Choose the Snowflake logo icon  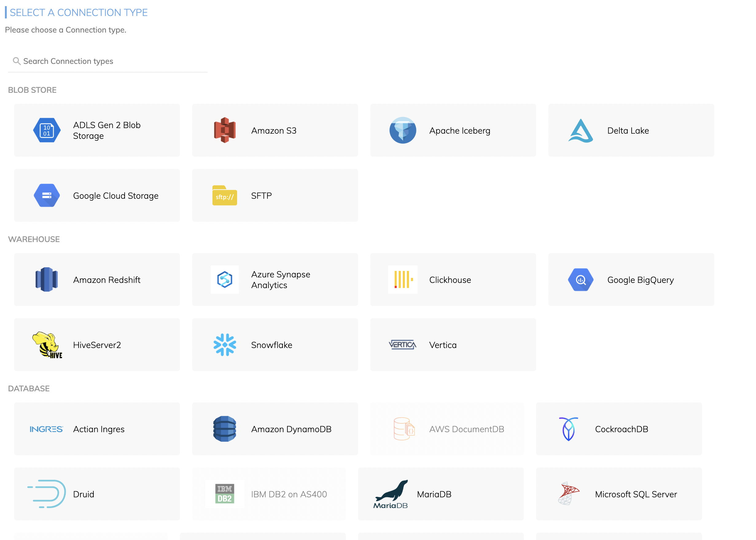pos(225,345)
